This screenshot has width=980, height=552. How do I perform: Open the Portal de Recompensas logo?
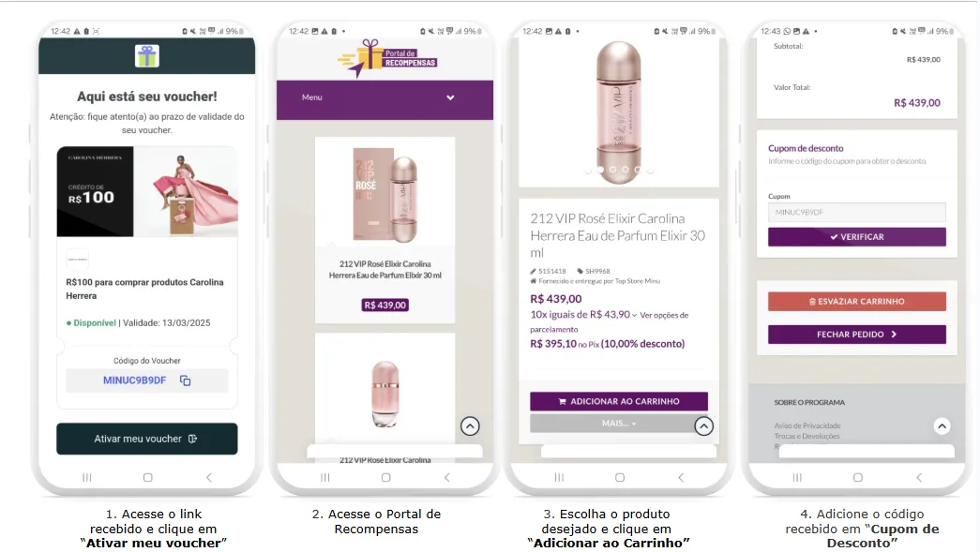point(386,58)
